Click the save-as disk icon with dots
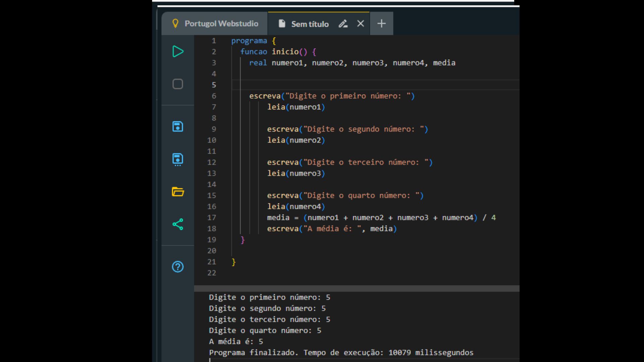This screenshot has height=362, width=644. 178,159
